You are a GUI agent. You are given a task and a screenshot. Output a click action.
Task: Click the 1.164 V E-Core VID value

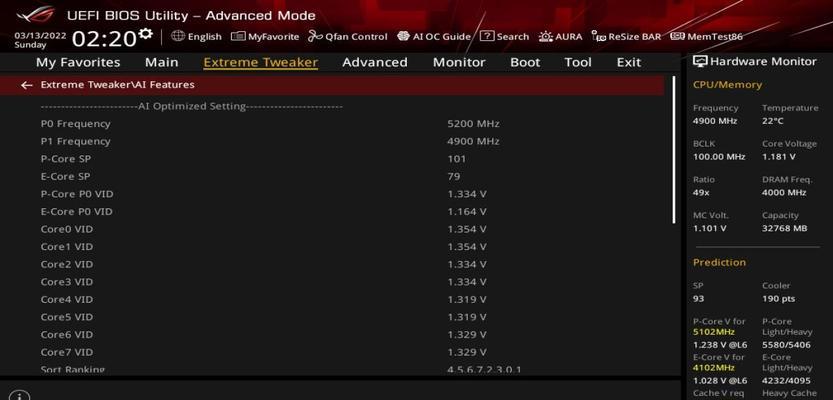point(467,211)
